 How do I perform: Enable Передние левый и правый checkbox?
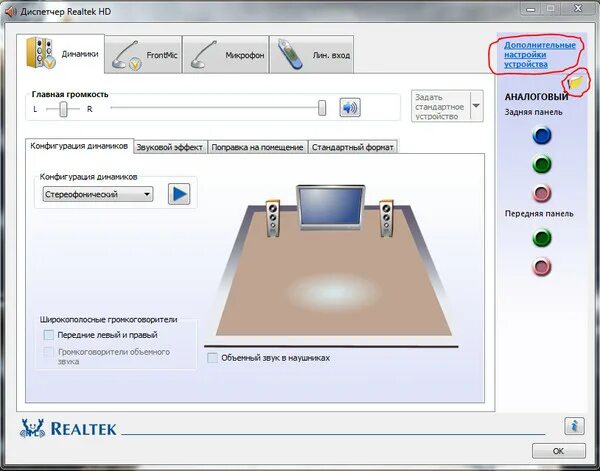coord(49,335)
